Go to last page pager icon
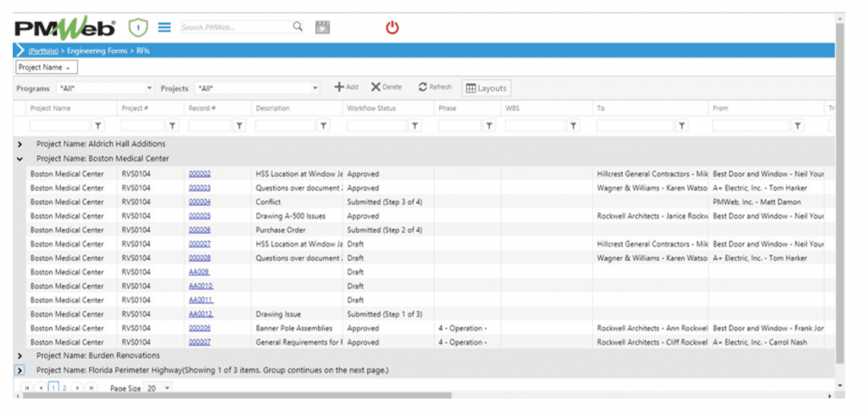This screenshot has height=416, width=868. pyautogui.click(x=91, y=388)
